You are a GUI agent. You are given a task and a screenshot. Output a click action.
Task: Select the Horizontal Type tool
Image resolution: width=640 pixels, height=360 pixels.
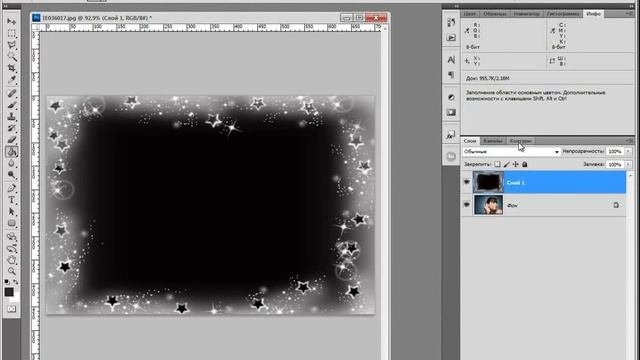point(11,200)
